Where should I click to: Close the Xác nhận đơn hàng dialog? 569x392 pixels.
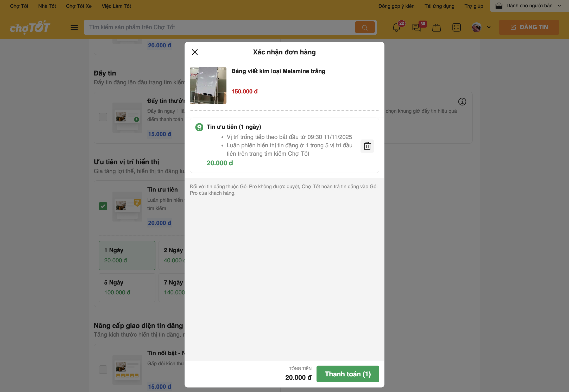tap(195, 52)
